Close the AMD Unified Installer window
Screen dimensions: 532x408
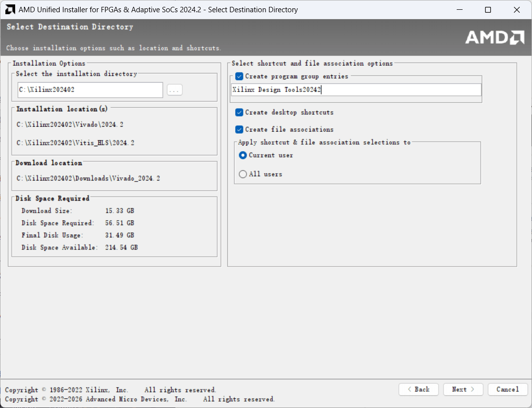pos(516,10)
